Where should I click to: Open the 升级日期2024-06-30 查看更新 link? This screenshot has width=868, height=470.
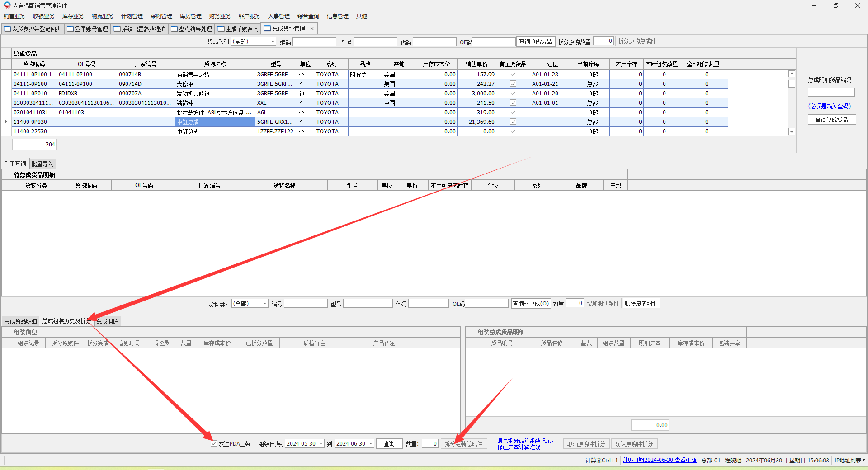pos(660,460)
